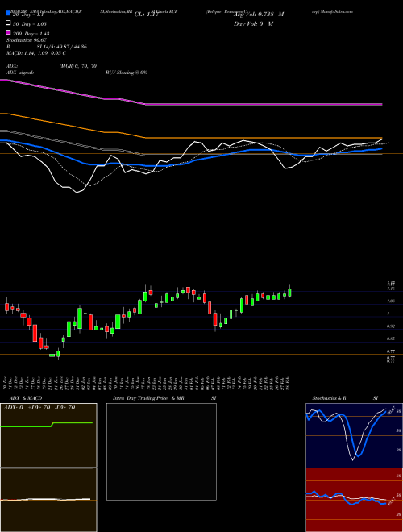Click inside the empty intraday chart box
The width and height of the screenshot is (403, 532).
click(161, 451)
